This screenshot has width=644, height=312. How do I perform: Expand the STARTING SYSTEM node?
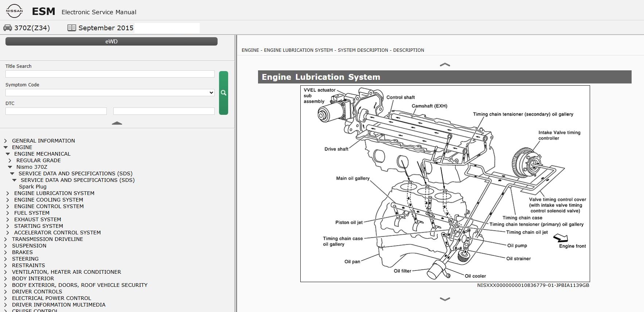click(x=8, y=226)
